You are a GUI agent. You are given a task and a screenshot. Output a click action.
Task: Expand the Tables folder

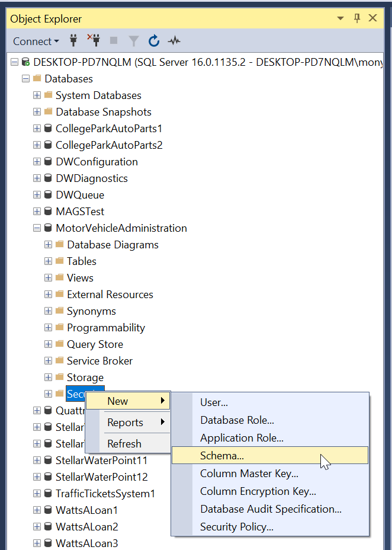(x=48, y=261)
